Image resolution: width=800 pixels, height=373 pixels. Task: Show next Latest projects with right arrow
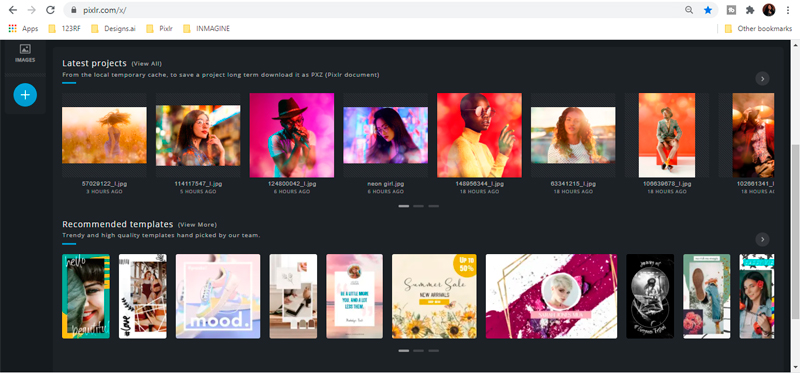(x=762, y=79)
